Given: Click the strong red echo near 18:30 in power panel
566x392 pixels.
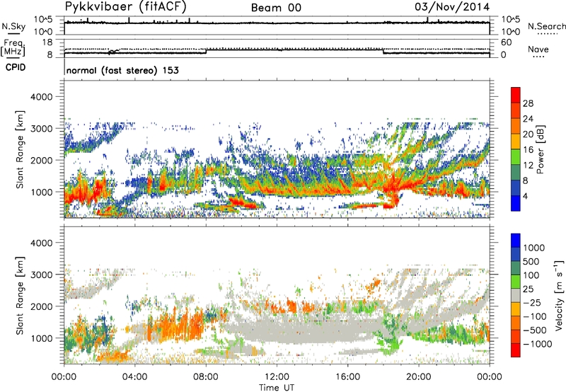Looking at the screenshot, I should [x=392, y=189].
